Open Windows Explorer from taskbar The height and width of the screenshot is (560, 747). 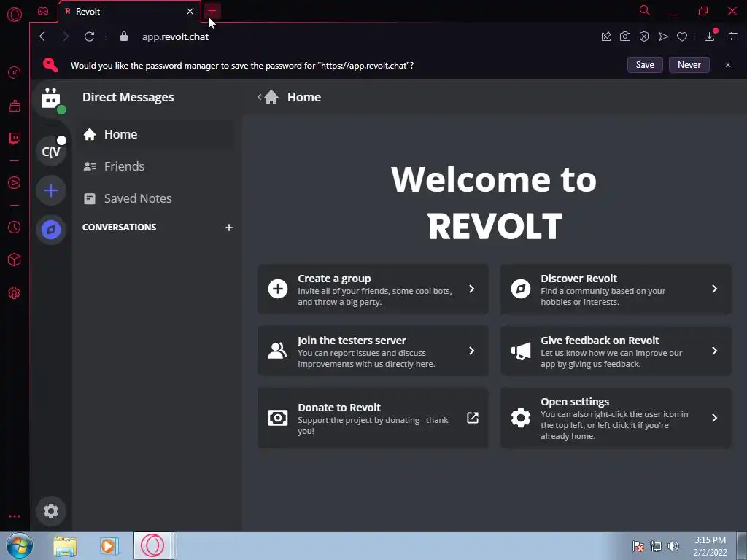[65, 546]
